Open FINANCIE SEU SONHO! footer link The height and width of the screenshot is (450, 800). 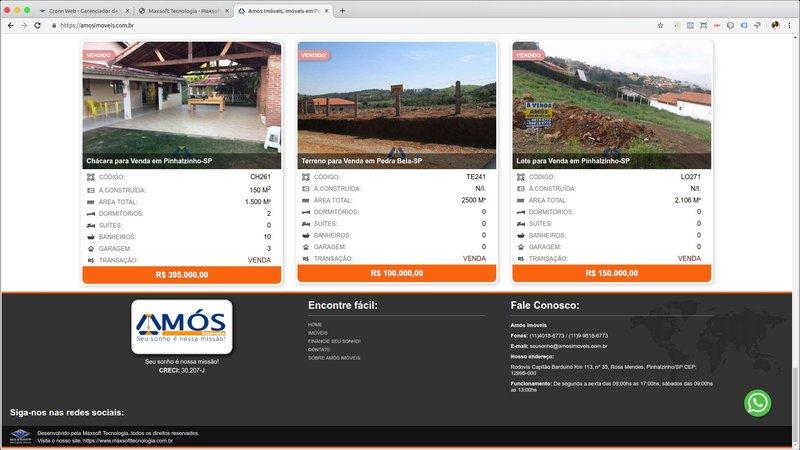(334, 341)
